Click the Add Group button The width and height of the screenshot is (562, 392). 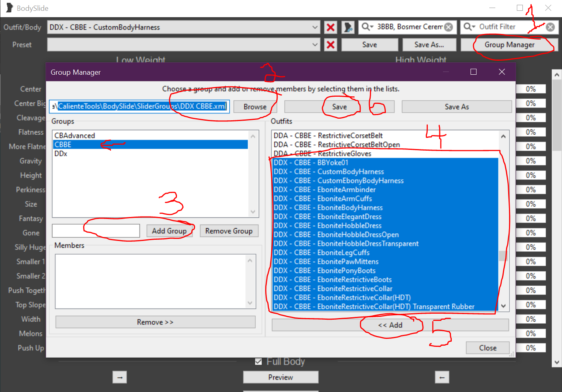tap(169, 231)
